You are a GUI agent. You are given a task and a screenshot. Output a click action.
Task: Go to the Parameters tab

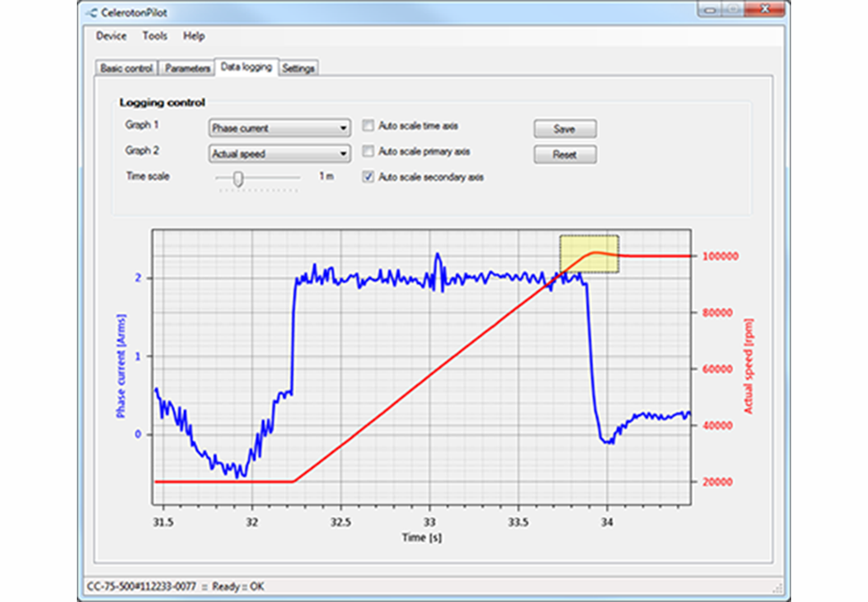188,69
